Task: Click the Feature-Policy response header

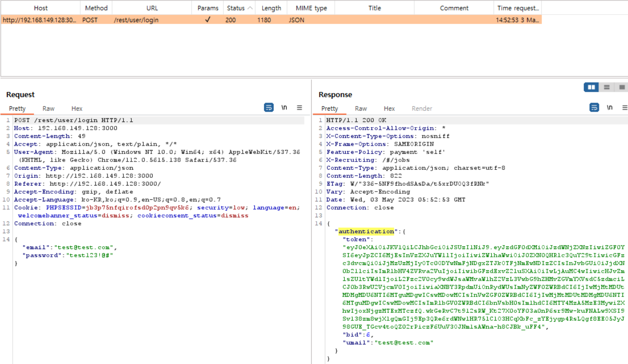Action: point(386,152)
